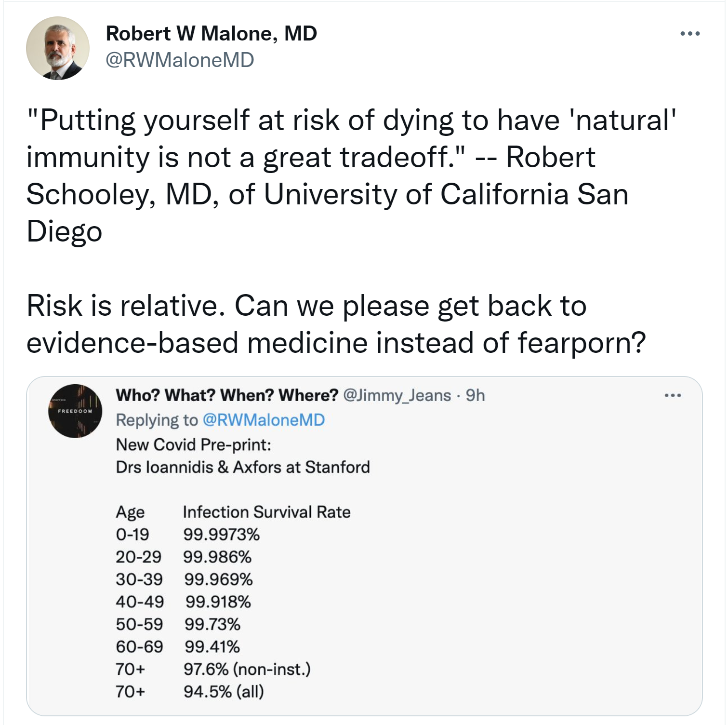The image size is (728, 725).
Task: Click the @Jimmy_Jeans handle
Action: 397,395
